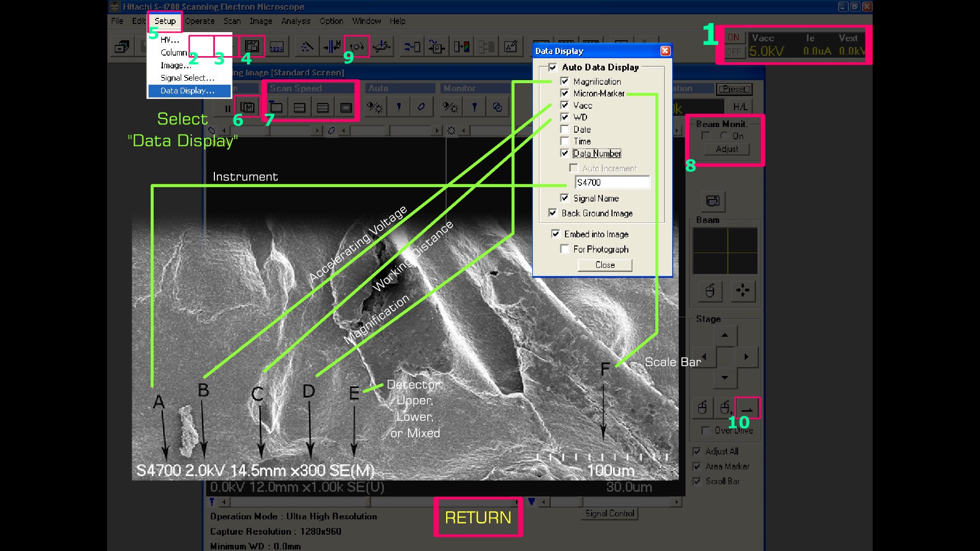Click the Auto stigmation icon
This screenshot has width=980, height=551.
422,107
